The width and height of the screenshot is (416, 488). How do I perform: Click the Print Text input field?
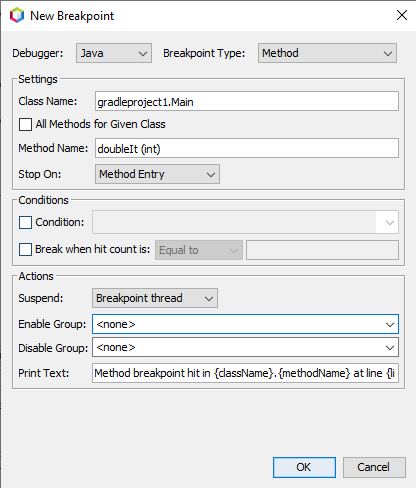pos(245,373)
